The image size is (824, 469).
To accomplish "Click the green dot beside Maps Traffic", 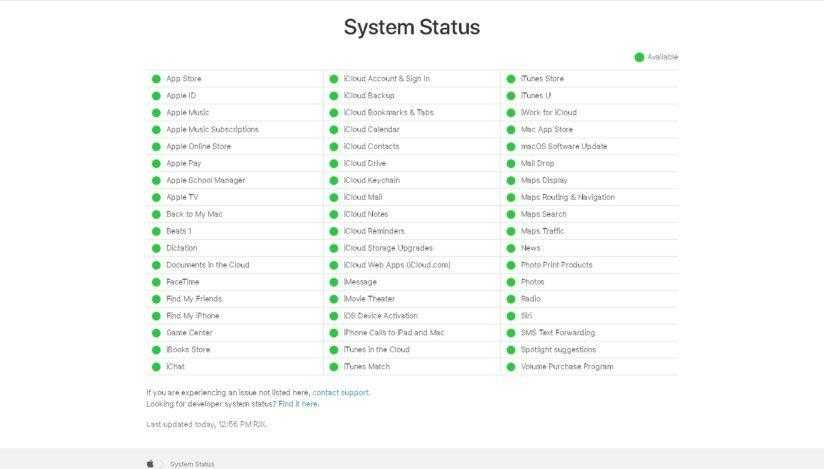I will (511, 231).
